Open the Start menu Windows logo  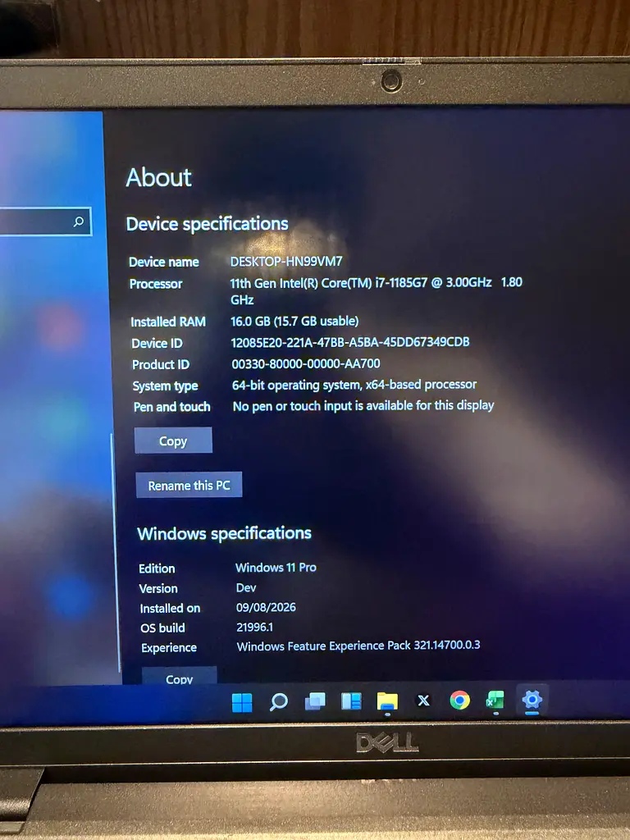(242, 702)
